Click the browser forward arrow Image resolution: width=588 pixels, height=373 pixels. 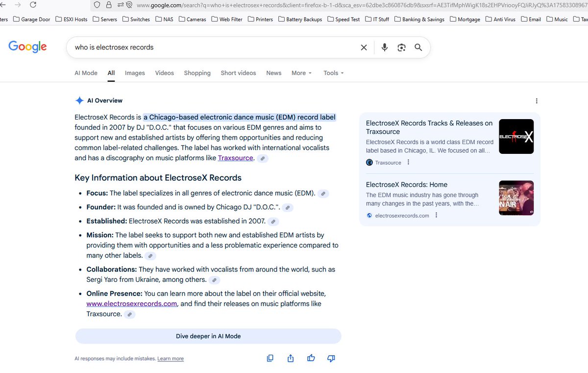click(x=18, y=5)
